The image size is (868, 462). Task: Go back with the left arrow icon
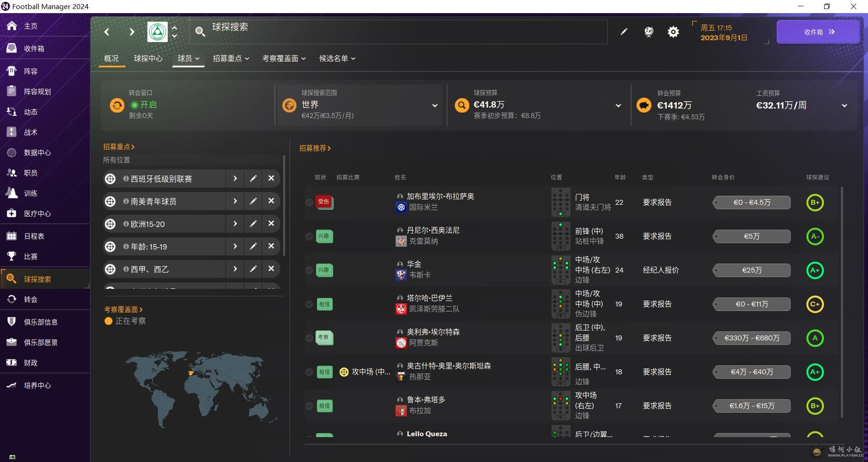pyautogui.click(x=107, y=32)
